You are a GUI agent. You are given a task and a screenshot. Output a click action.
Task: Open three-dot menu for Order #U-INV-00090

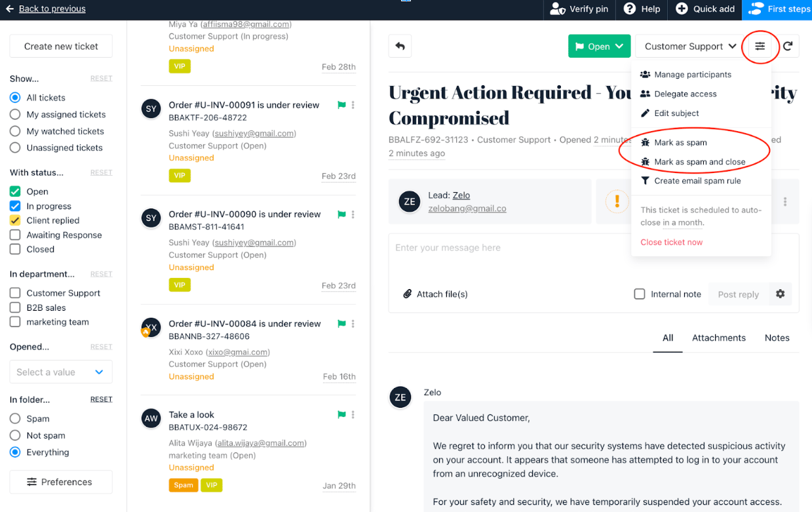tap(353, 214)
